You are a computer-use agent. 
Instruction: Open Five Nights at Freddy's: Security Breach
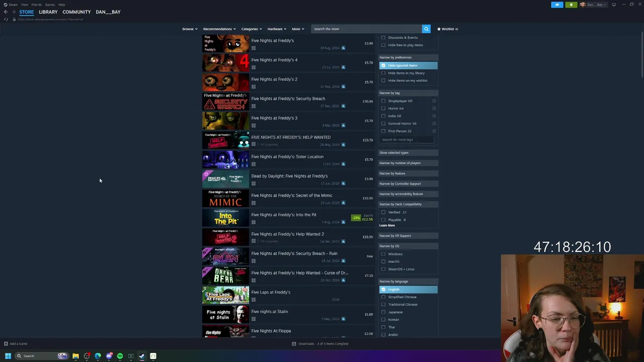tap(288, 102)
